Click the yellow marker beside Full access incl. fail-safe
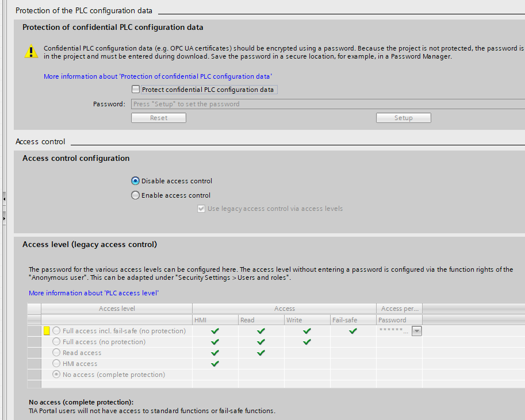The height and width of the screenshot is (420, 525). tap(47, 331)
